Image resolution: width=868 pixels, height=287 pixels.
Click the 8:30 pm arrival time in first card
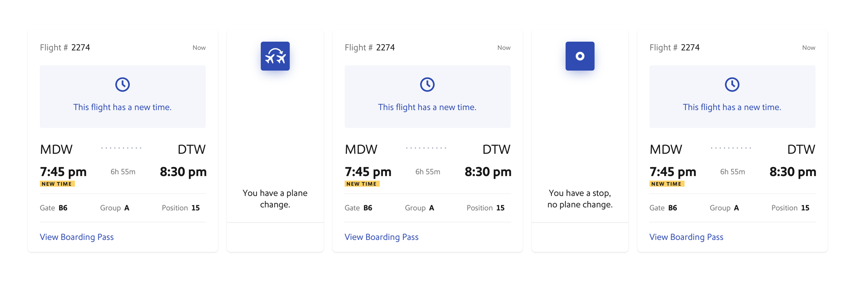pos(183,172)
